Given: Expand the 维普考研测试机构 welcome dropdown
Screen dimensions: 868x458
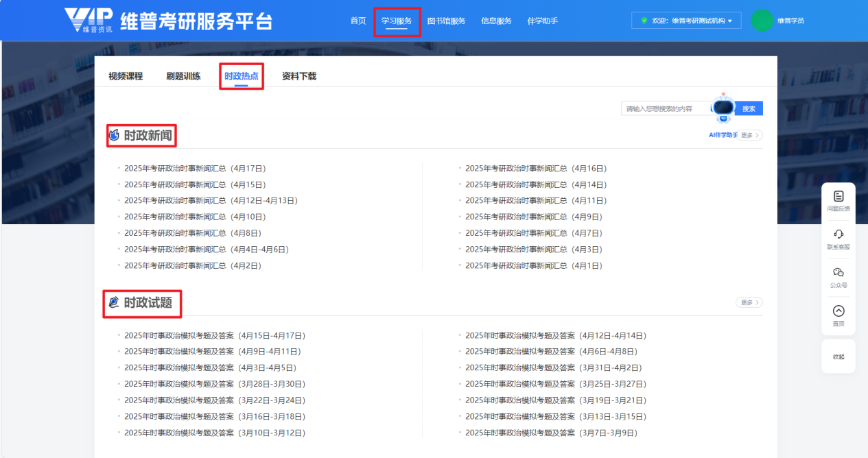Looking at the screenshot, I should pos(686,21).
